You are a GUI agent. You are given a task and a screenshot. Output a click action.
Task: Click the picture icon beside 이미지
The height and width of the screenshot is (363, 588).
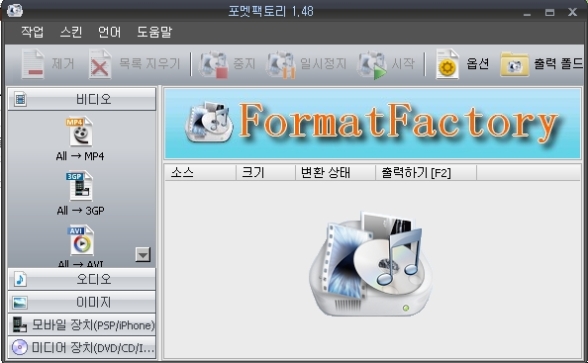20,303
